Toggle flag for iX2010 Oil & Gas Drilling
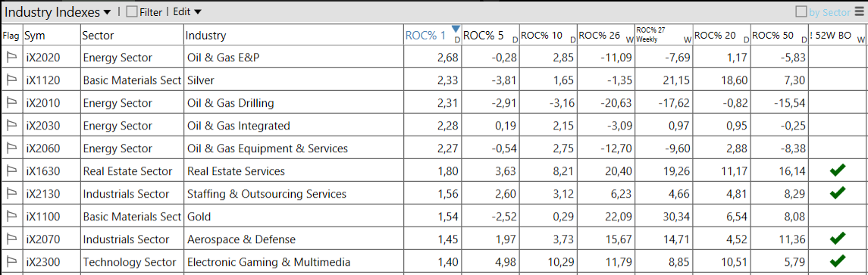This screenshot has width=868, height=275. [x=11, y=103]
